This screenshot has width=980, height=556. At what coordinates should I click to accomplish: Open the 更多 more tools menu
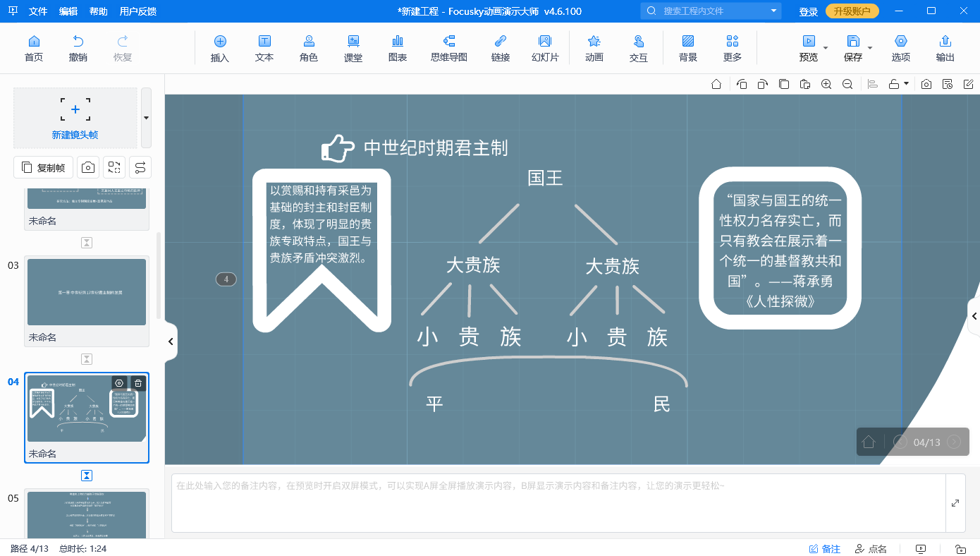point(733,48)
